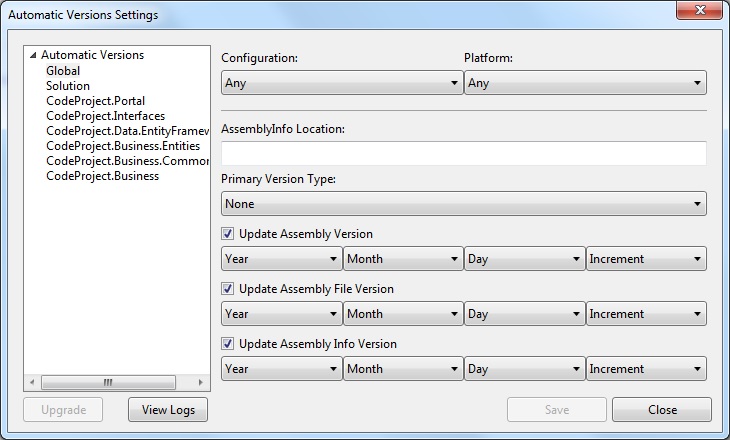The height and width of the screenshot is (440, 730).
Task: Select the Solution tree item
Action: click(x=68, y=86)
